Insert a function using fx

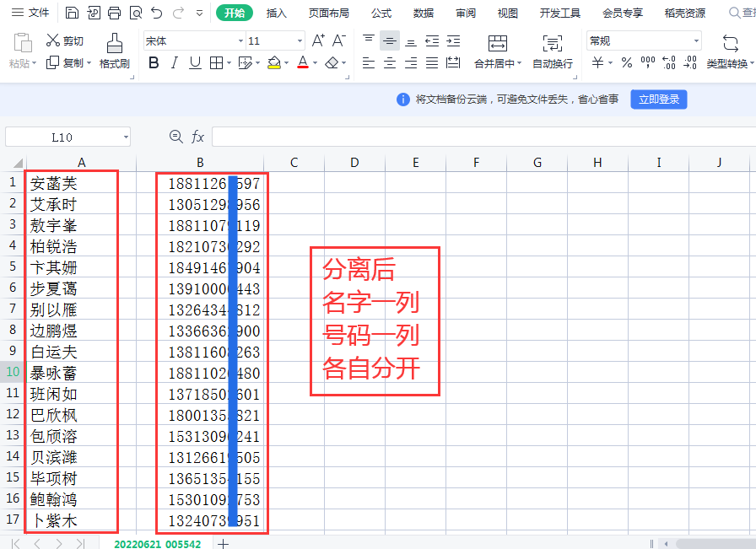[x=197, y=136]
